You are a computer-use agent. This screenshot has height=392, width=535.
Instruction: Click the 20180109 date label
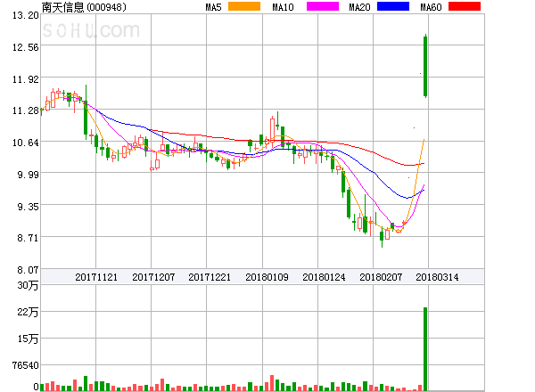[x=267, y=277]
